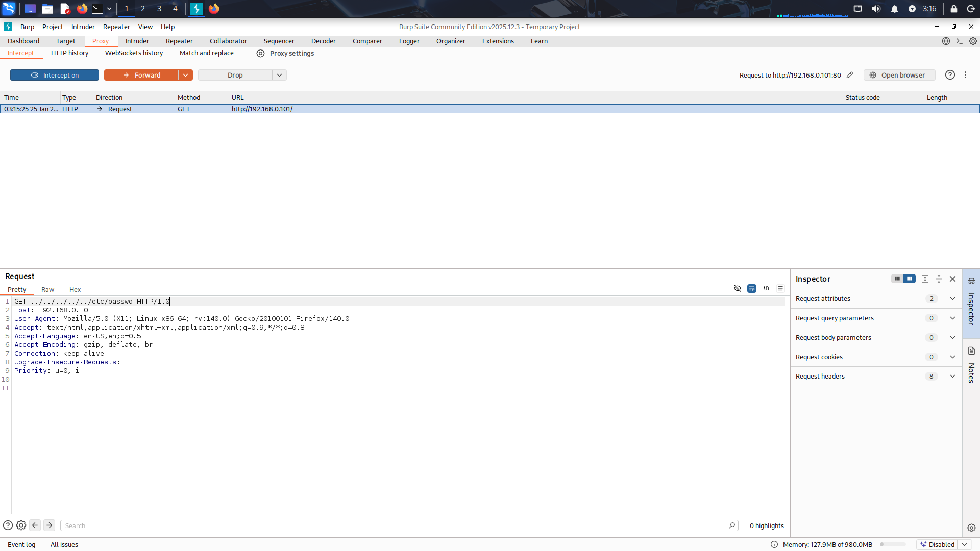Open Extensions main tab
Screen dimensions: 980x551
498,41
